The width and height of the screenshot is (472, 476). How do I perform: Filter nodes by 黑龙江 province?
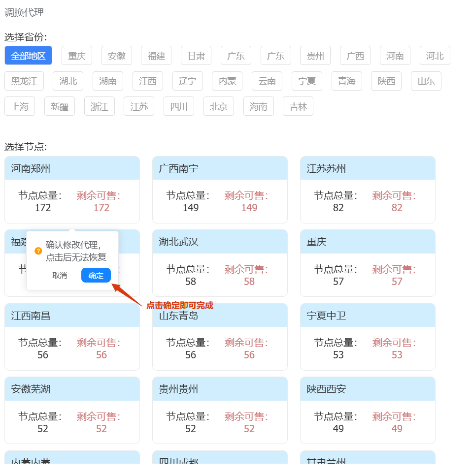click(x=24, y=81)
